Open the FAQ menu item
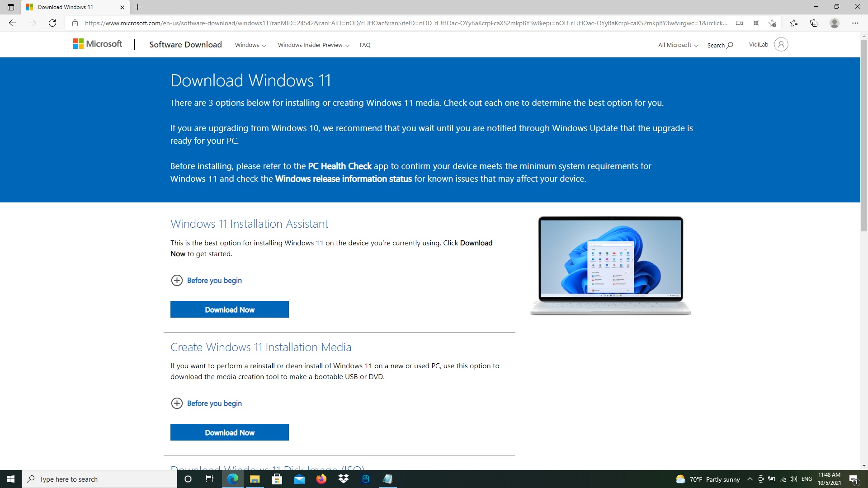The image size is (868, 488). pyautogui.click(x=365, y=45)
